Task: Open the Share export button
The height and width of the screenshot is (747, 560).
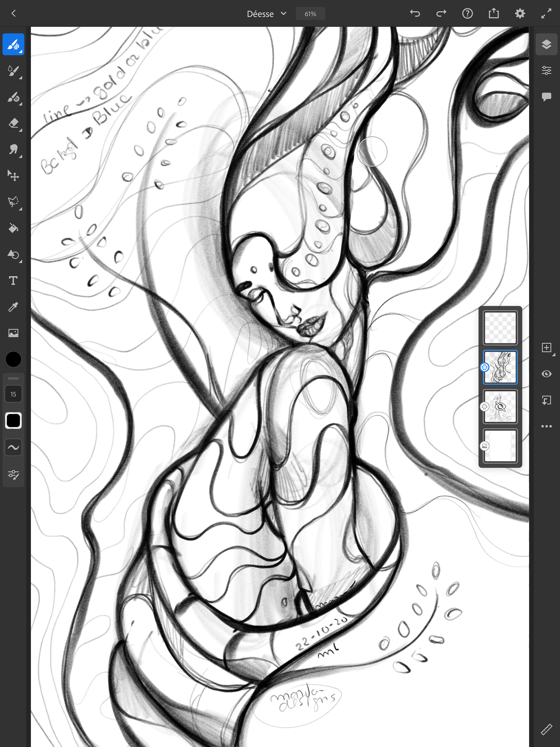Action: click(494, 13)
